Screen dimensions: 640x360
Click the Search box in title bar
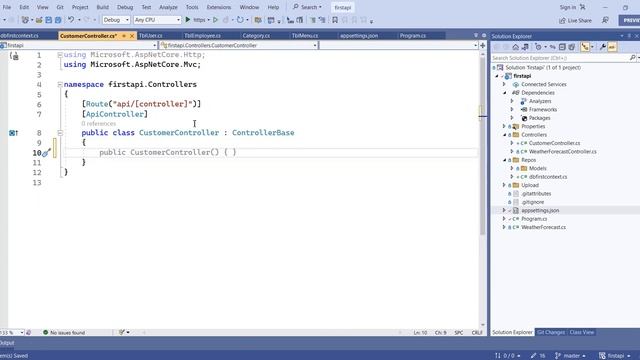pyautogui.click(x=307, y=7)
